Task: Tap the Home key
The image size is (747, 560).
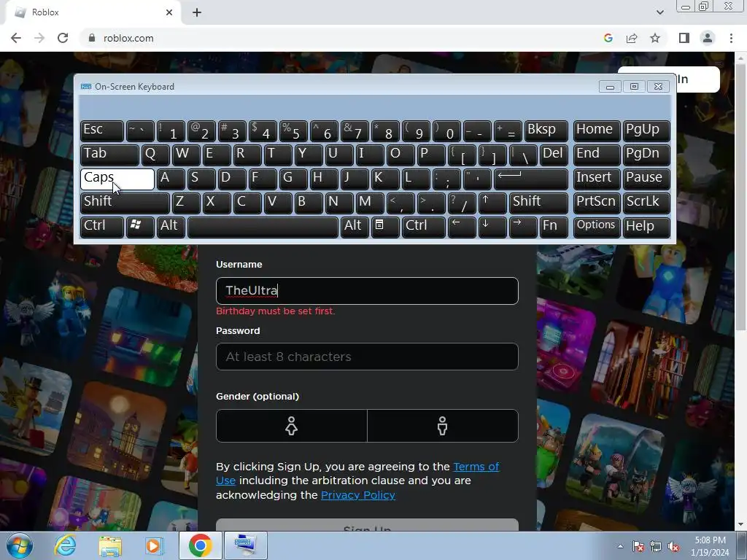Action: point(597,131)
